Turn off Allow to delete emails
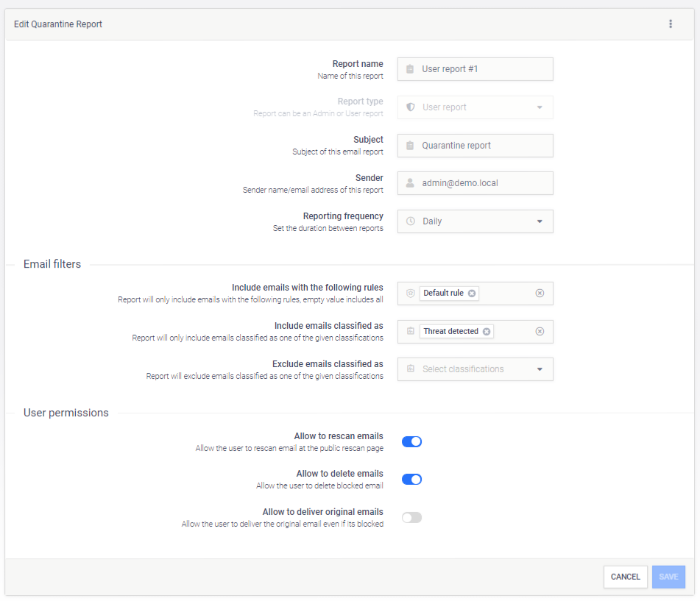The height and width of the screenshot is (601, 700). click(411, 480)
